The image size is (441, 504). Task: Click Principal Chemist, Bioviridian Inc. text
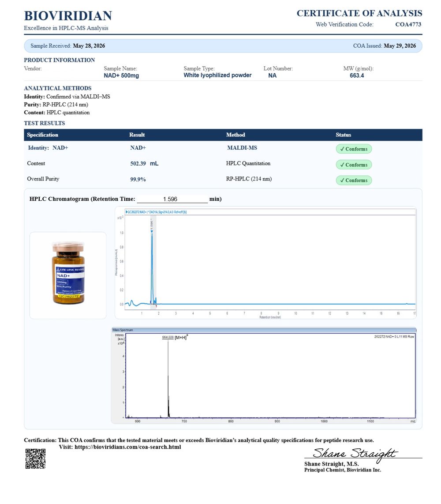pos(343,470)
